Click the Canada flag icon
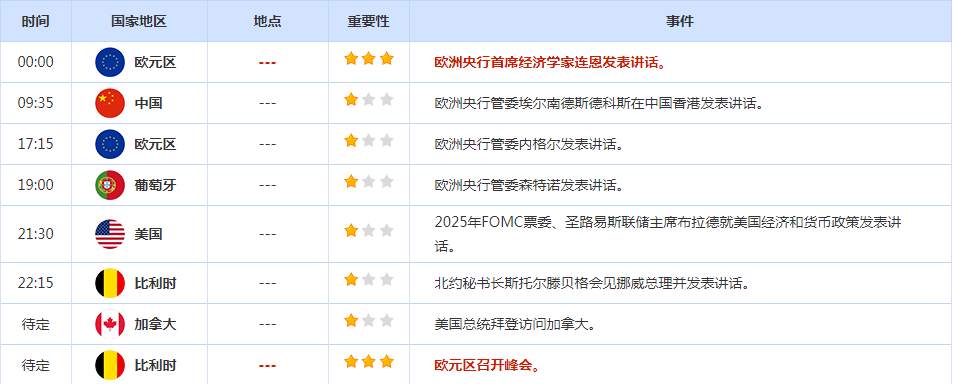The image size is (953, 384). pos(110,324)
